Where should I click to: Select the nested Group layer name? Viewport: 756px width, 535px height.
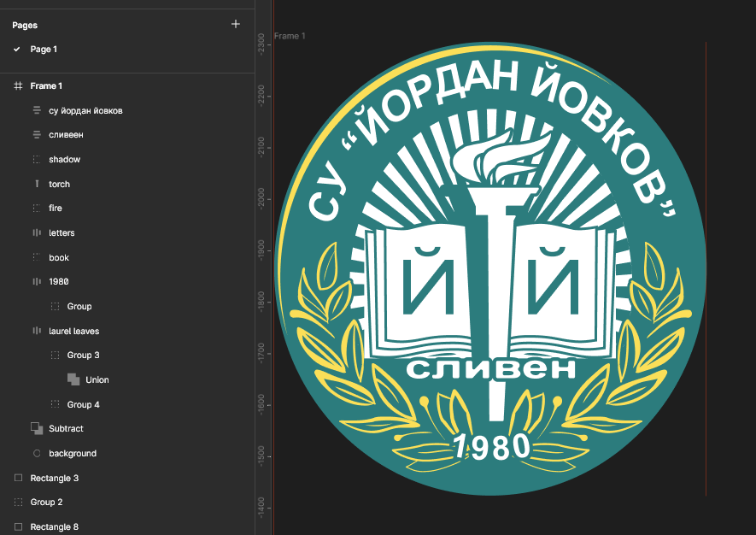pyautogui.click(x=79, y=306)
